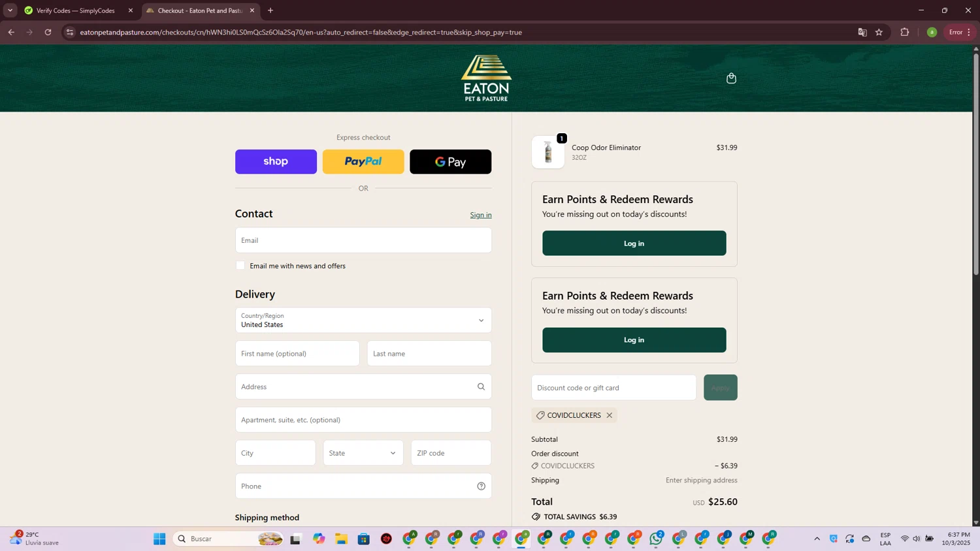Select the Checkout Eaton Pet and Pasture tab
This screenshot has width=980, height=551.
point(199,10)
